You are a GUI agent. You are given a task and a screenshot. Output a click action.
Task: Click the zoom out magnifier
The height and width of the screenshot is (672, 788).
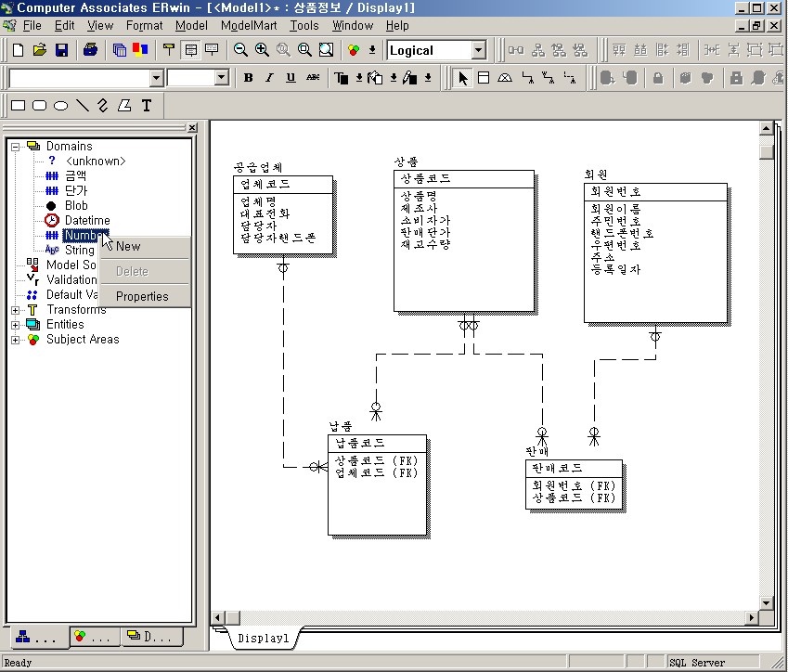(x=240, y=50)
